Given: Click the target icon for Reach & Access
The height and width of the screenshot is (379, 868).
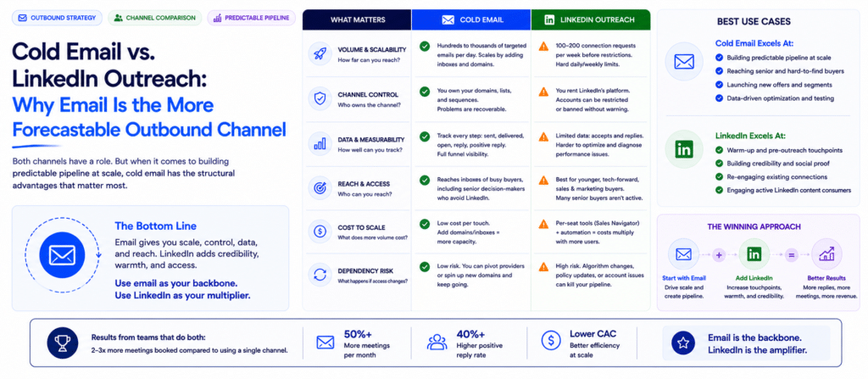Looking at the screenshot, I should [x=320, y=188].
